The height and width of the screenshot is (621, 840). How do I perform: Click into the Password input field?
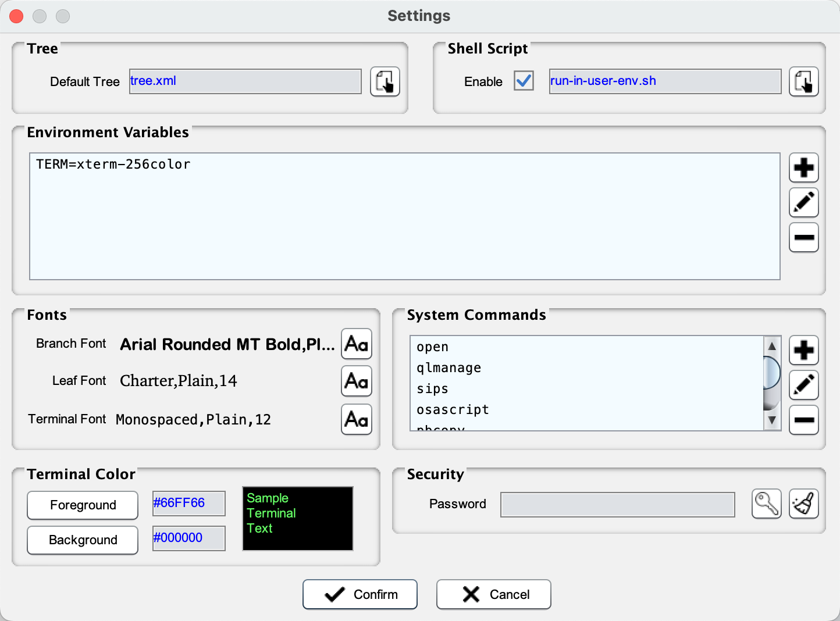(x=617, y=505)
